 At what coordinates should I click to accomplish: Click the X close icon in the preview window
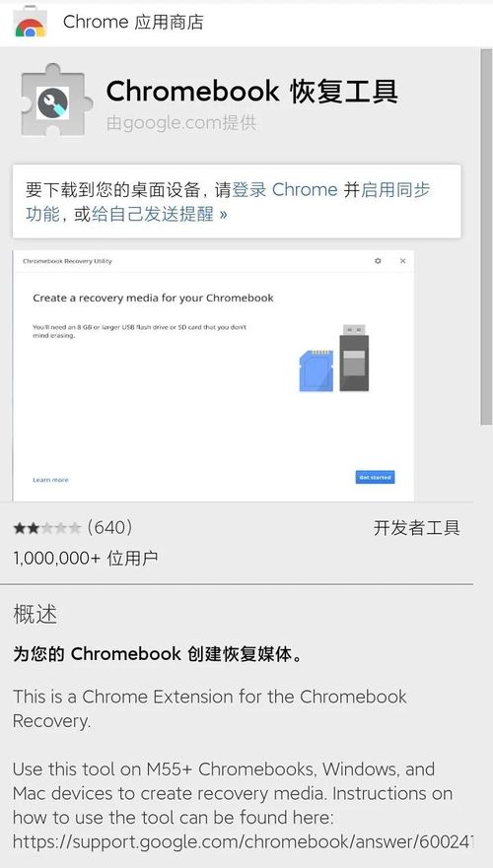(x=402, y=261)
